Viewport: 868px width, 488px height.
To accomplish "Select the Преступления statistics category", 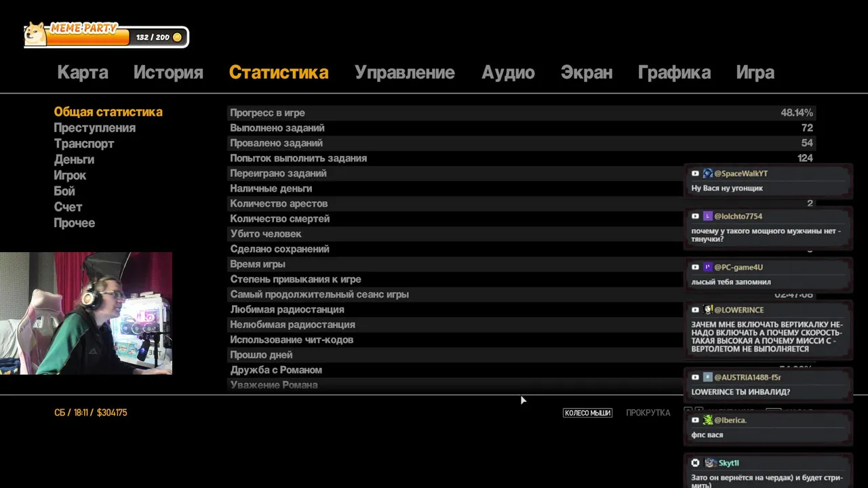I will click(95, 128).
